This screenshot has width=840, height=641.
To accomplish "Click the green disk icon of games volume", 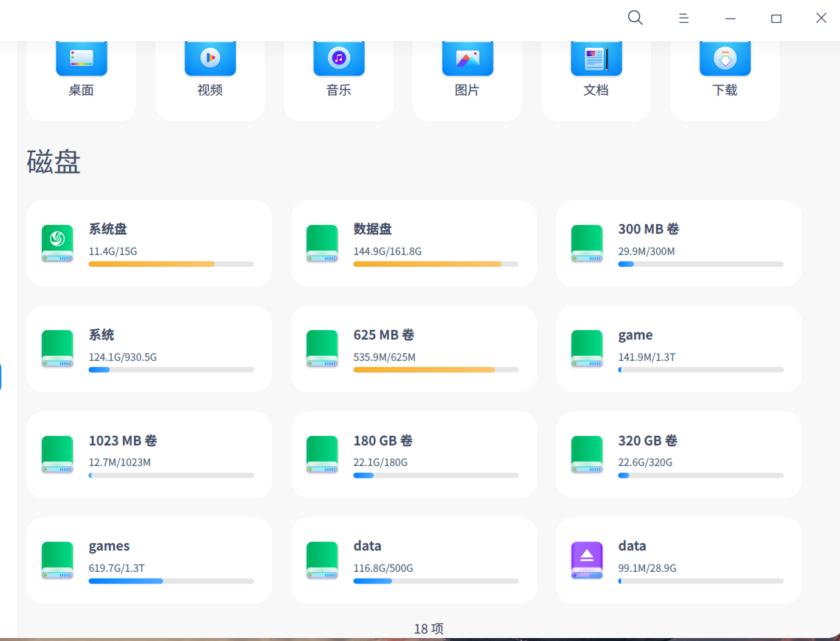I will coord(57,559).
